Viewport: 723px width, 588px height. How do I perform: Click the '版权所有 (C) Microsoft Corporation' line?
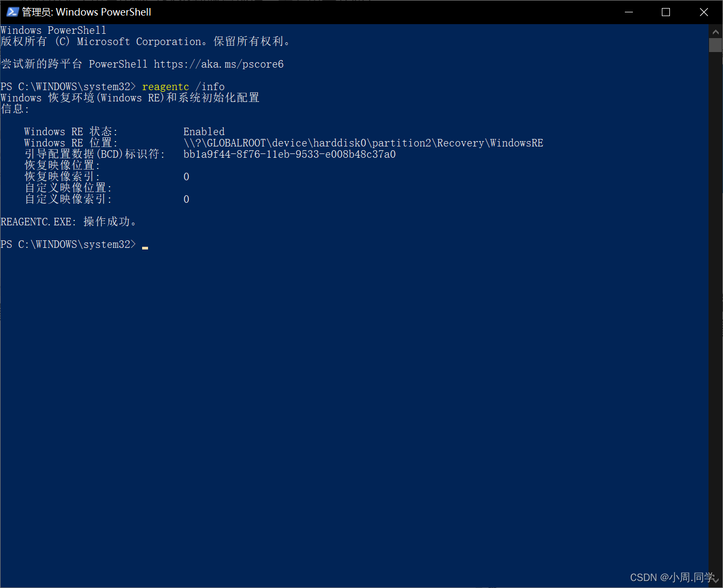click(x=145, y=41)
